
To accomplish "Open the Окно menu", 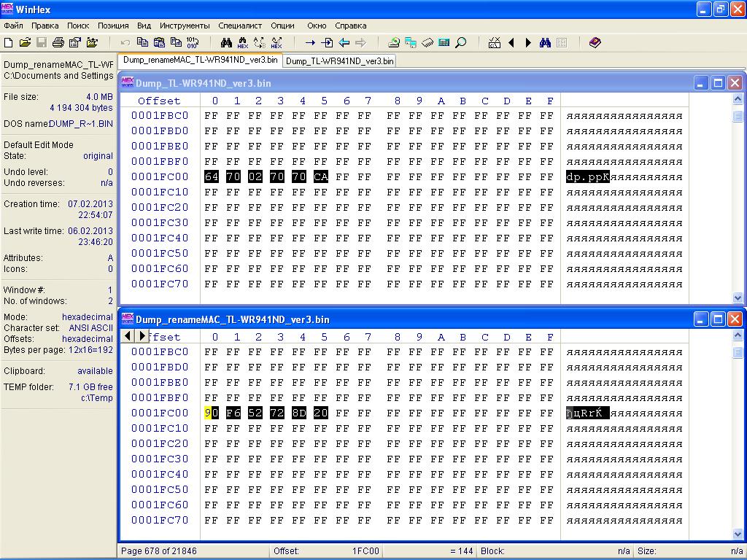I will 317,26.
